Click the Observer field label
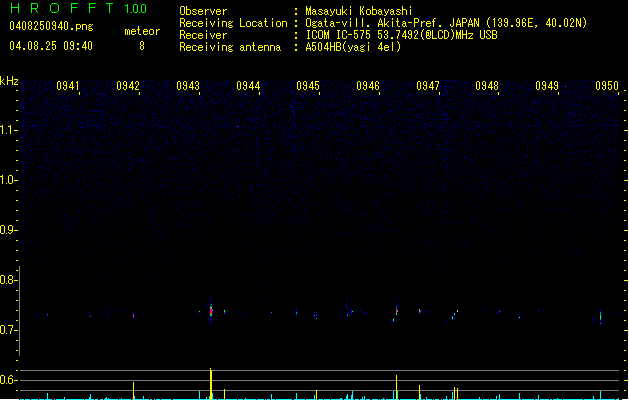Screen dimensions: 629x400 point(203,11)
